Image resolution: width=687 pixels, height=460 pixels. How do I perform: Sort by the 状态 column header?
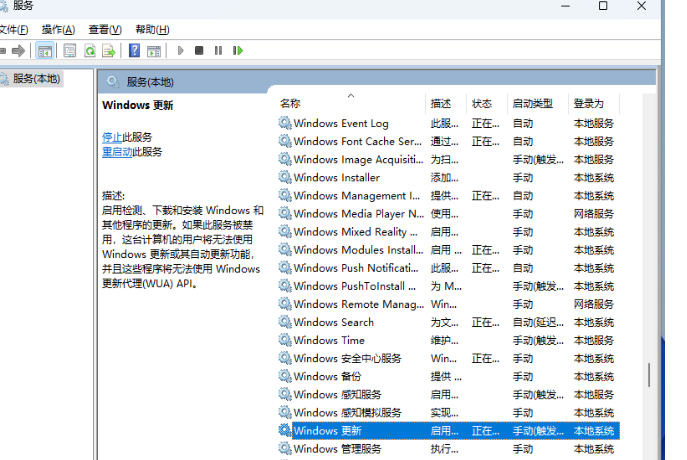pos(486,103)
